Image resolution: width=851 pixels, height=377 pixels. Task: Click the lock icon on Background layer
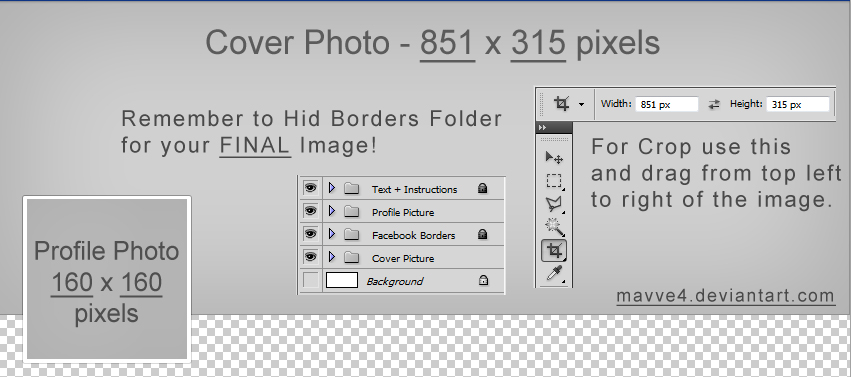483,280
